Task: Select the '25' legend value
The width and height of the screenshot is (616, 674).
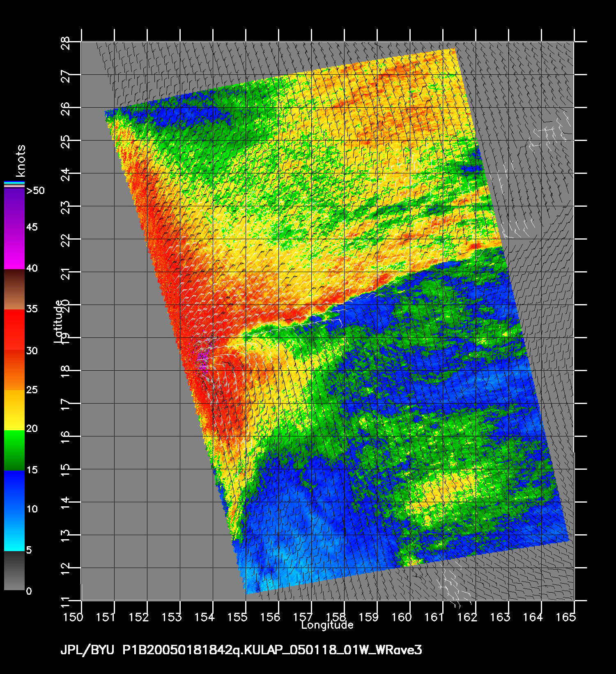Action: (x=32, y=390)
